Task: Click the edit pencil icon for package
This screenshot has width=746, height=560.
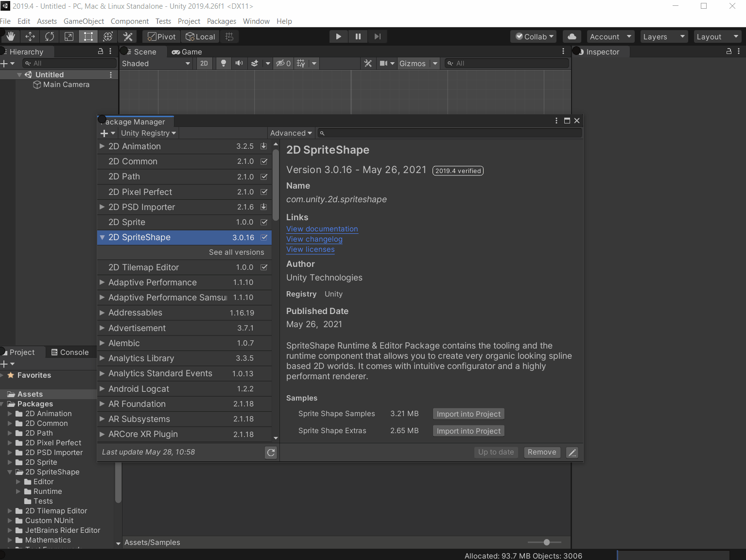Action: tap(573, 453)
